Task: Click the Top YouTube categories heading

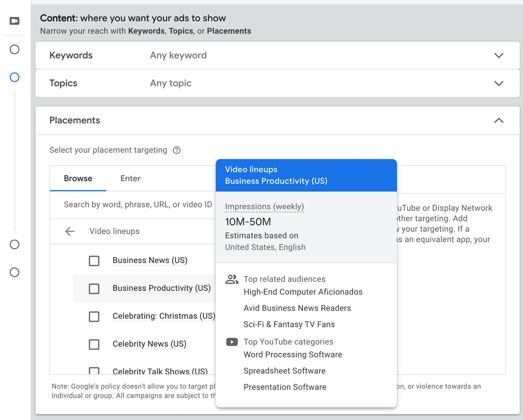Action: (288, 342)
